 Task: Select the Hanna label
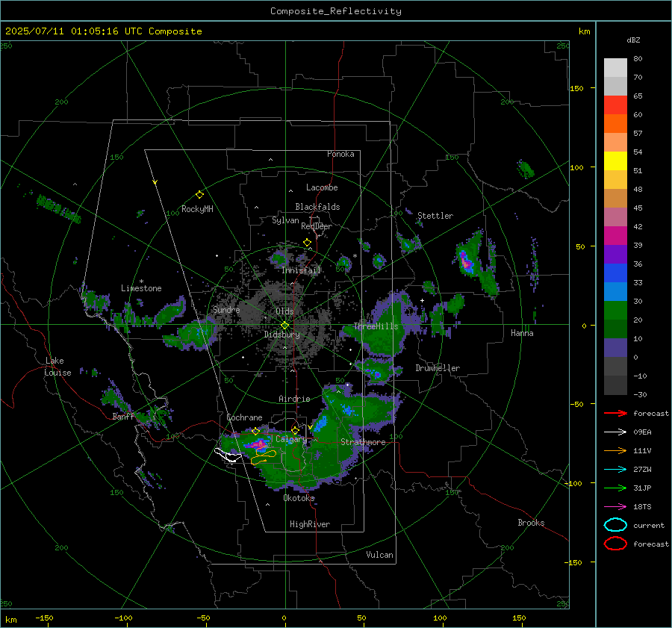coord(522,332)
